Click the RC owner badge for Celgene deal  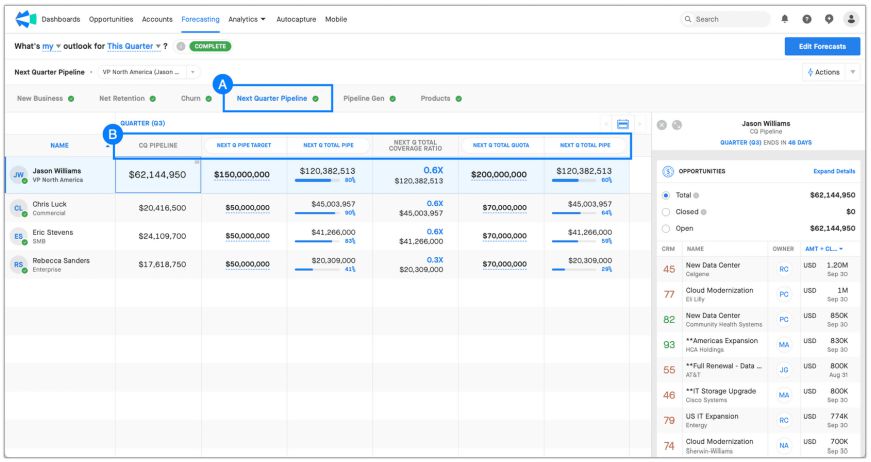783,269
